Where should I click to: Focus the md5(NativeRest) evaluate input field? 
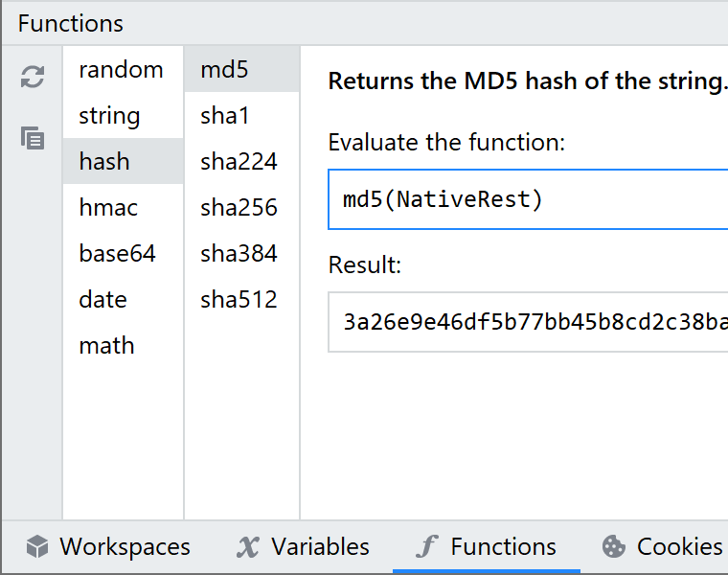pyautogui.click(x=527, y=199)
